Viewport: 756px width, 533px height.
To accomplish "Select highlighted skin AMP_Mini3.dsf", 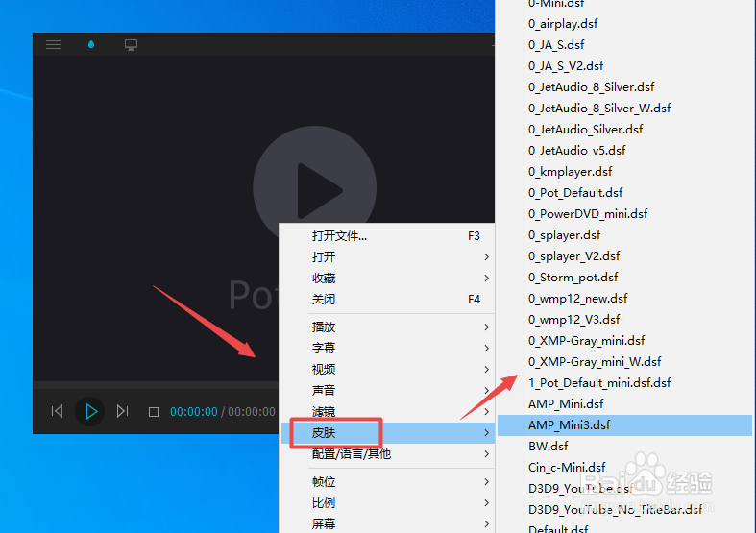I will pyautogui.click(x=624, y=425).
